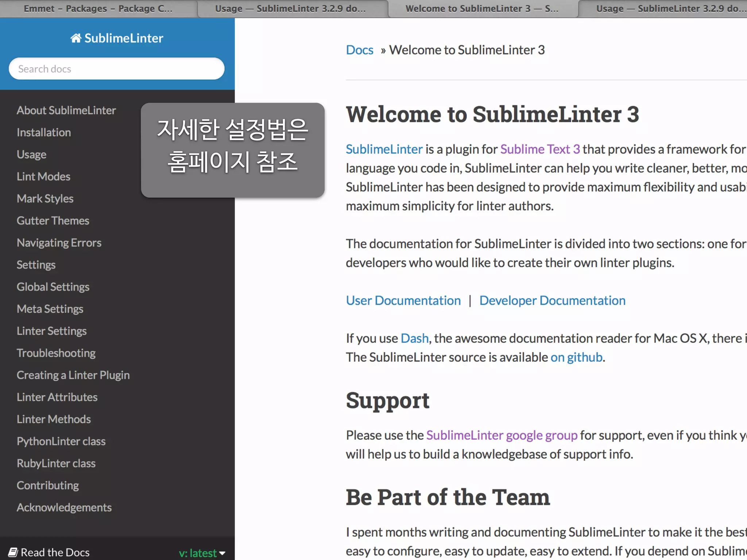Open Global Settings page
The image size is (747, 560).
click(x=53, y=287)
